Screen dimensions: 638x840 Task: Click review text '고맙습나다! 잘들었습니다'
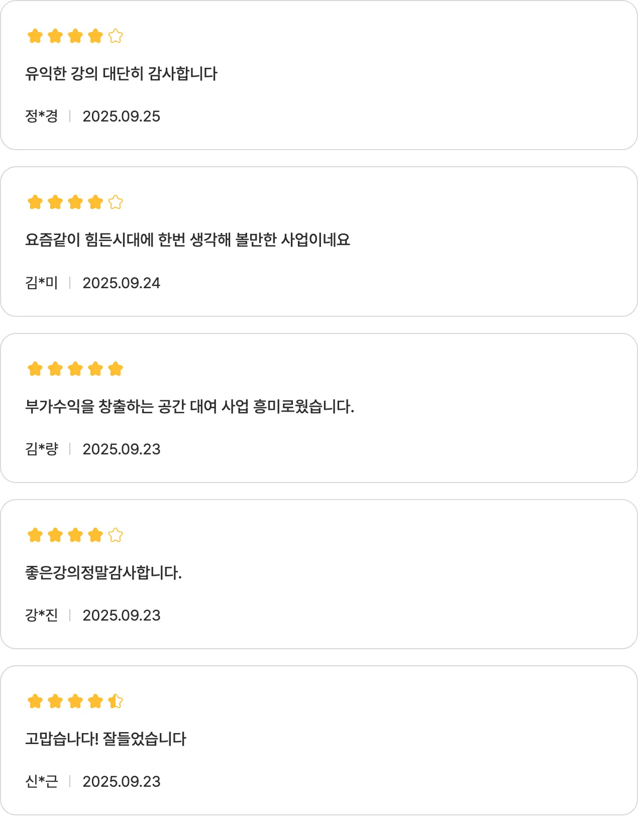click(105, 739)
